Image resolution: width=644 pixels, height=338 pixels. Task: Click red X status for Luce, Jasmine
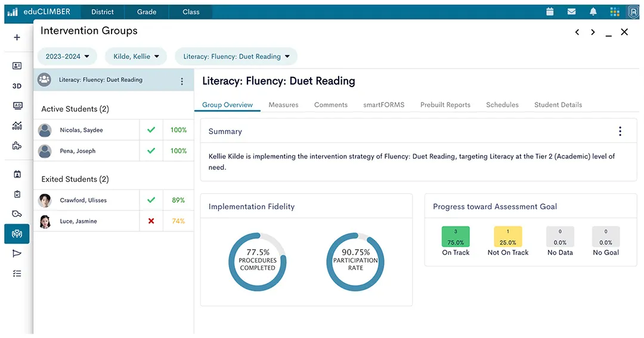pos(151,221)
